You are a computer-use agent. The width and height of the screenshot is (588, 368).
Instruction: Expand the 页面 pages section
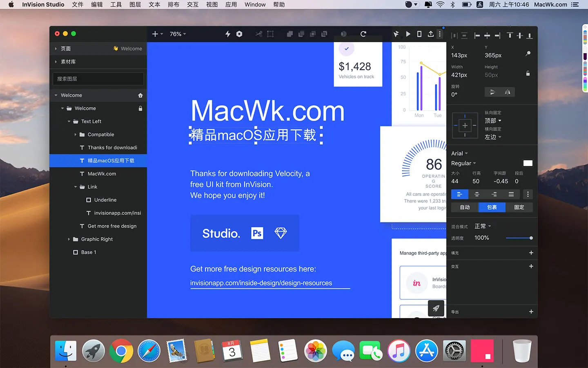click(x=56, y=49)
